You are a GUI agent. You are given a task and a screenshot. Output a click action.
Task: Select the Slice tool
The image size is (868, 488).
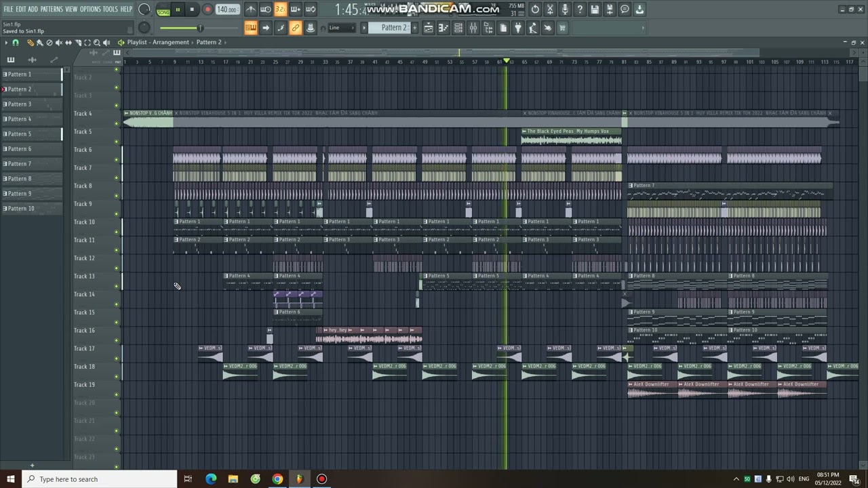(x=78, y=42)
